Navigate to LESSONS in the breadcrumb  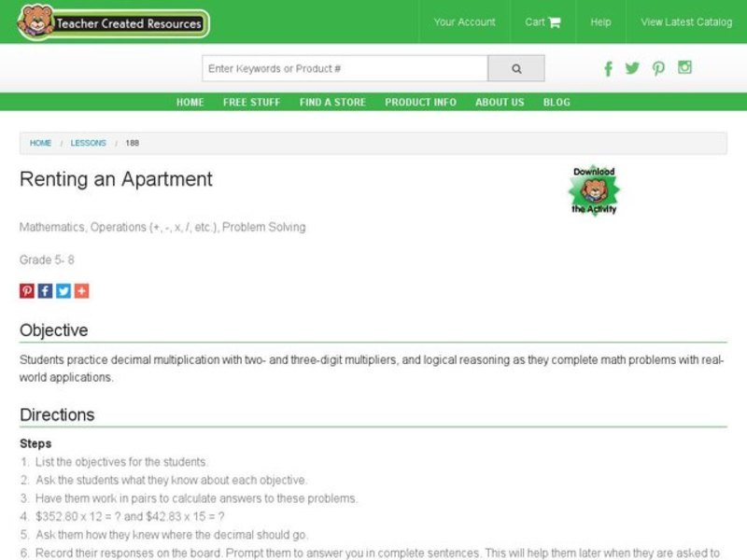pyautogui.click(x=89, y=143)
